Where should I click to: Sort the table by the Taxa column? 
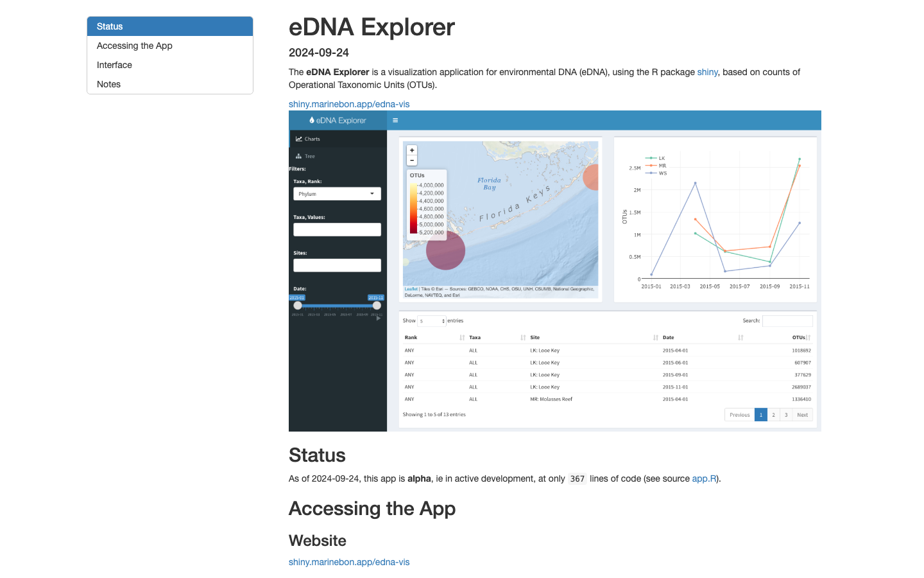click(x=497, y=337)
